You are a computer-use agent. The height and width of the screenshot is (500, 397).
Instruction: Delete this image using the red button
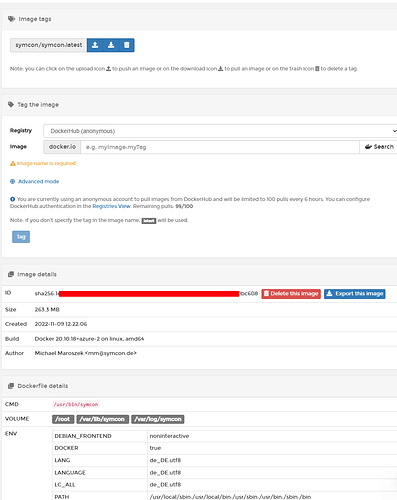[291, 294]
